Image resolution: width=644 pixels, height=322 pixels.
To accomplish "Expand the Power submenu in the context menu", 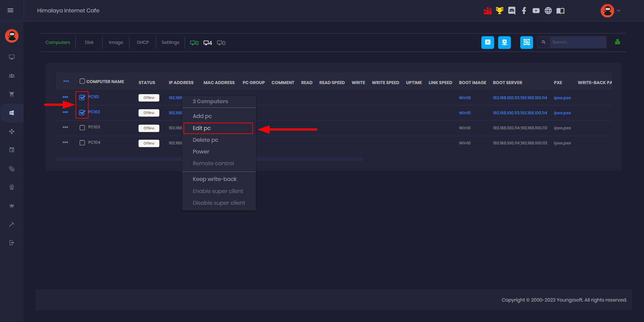I will tap(201, 151).
